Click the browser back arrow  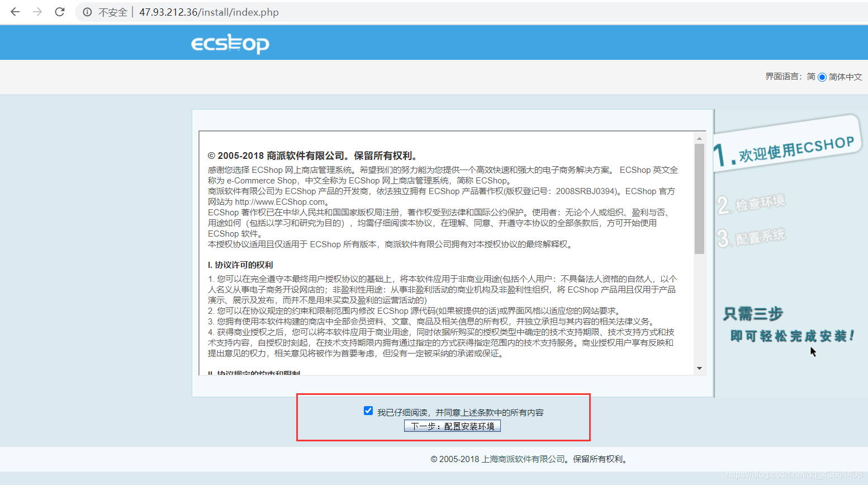[x=15, y=12]
